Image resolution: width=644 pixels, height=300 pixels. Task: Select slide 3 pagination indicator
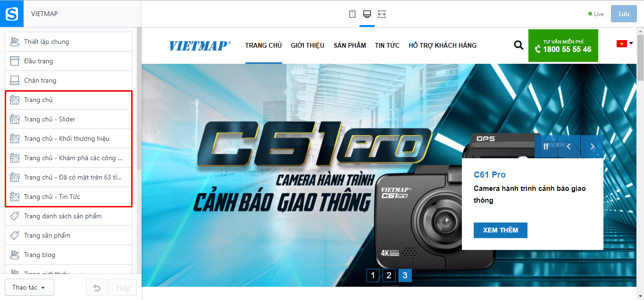pyautogui.click(x=405, y=275)
